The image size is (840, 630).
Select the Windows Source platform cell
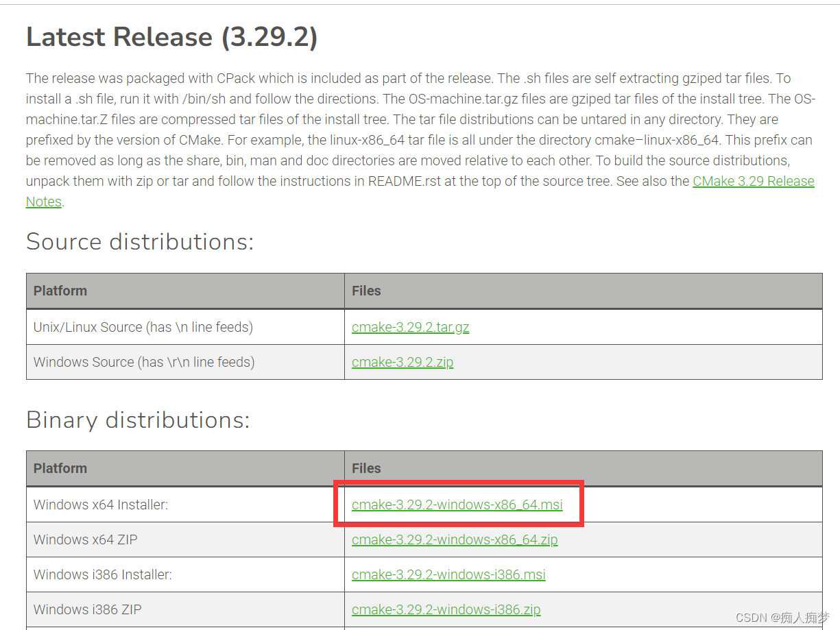pos(185,362)
